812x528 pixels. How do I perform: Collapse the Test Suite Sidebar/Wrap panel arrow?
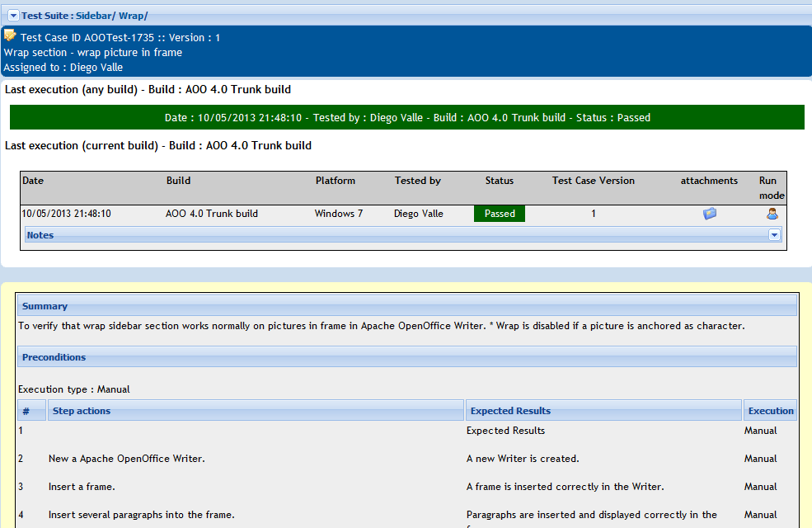(13, 16)
